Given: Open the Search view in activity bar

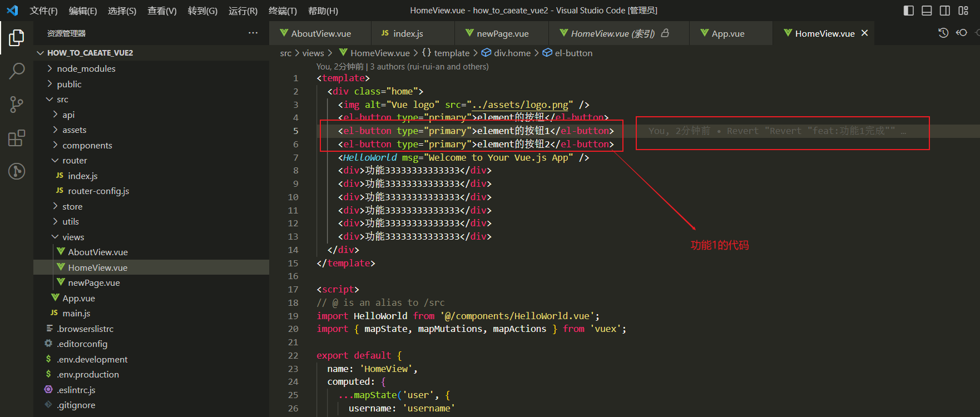Looking at the screenshot, I should (x=17, y=71).
